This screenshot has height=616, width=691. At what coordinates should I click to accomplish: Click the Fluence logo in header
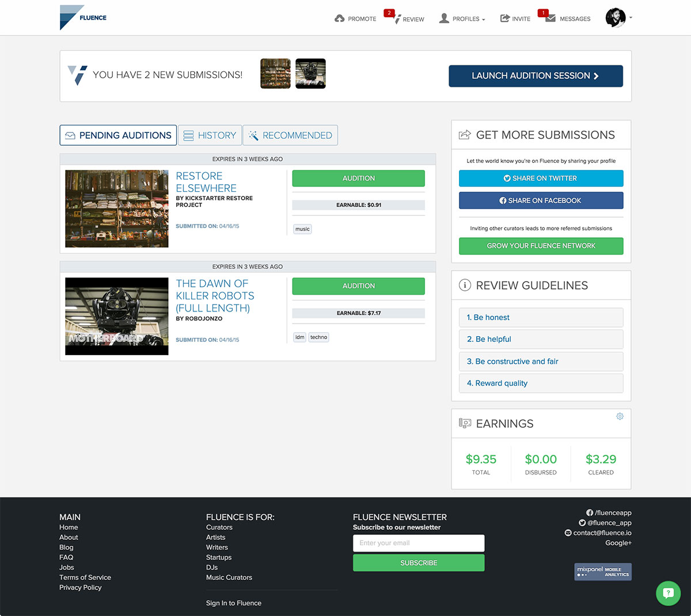tap(83, 18)
